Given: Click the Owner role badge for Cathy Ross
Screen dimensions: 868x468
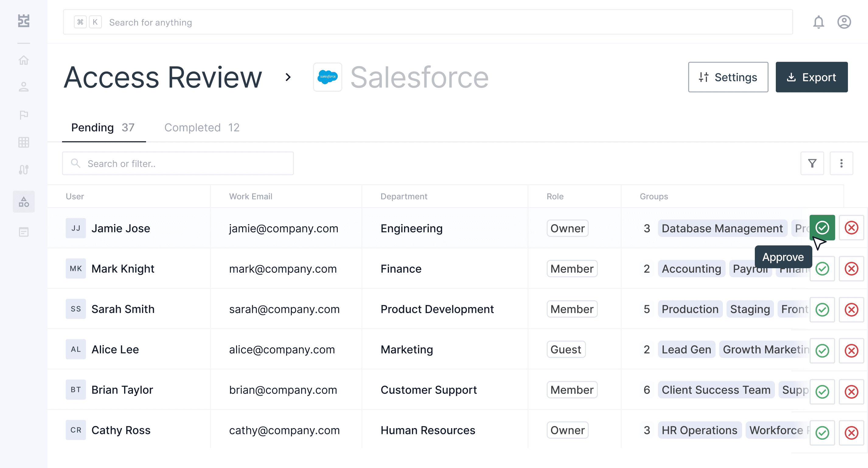Looking at the screenshot, I should click(x=567, y=430).
